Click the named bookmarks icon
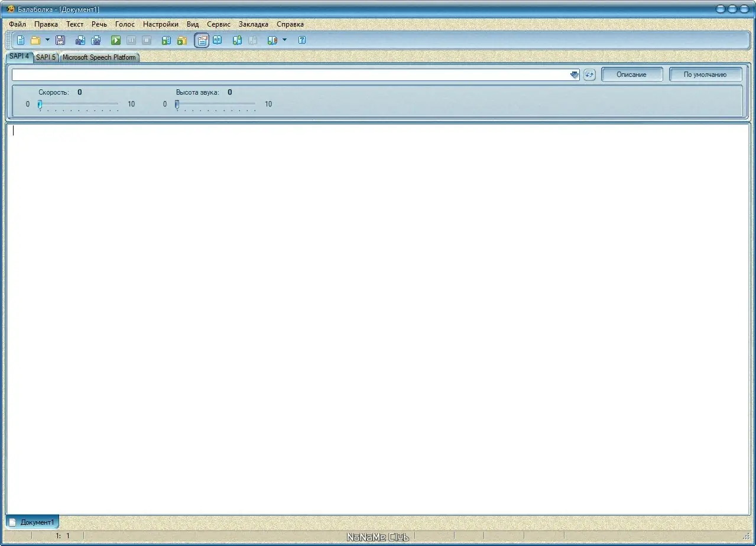This screenshot has width=756, height=546. coord(272,40)
